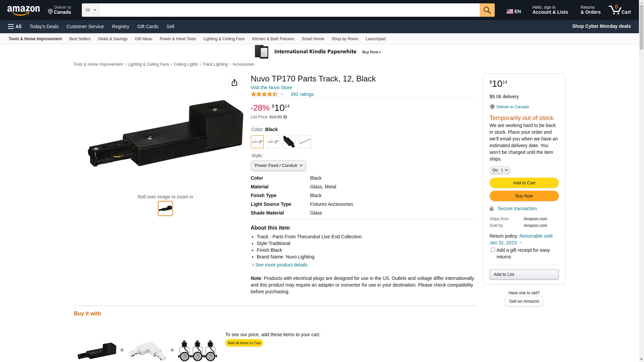Image resolution: width=644 pixels, height=362 pixels.
Task: Expand the Power Feed / Conduit style dropdown
Action: click(x=278, y=166)
